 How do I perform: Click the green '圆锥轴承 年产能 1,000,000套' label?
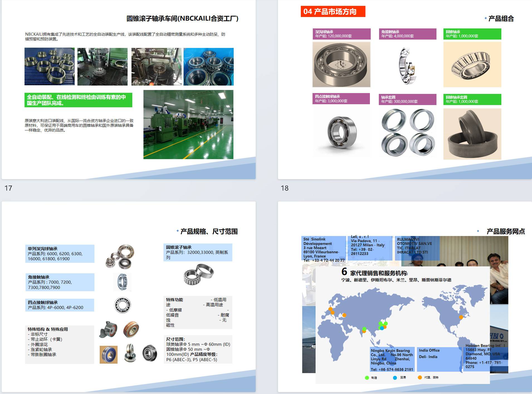(x=472, y=34)
